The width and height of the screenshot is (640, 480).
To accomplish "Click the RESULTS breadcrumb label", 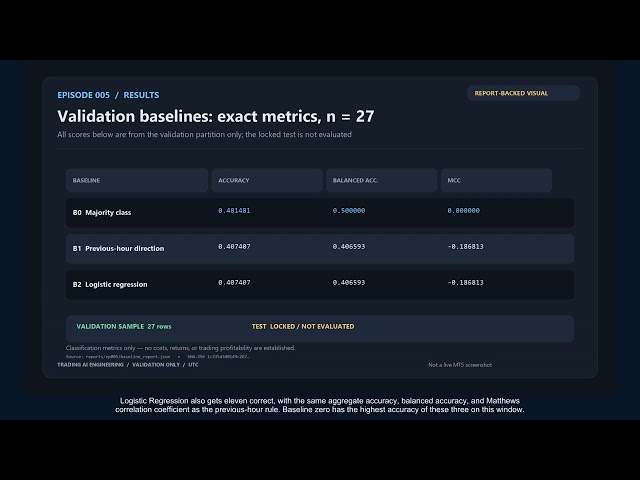I will click(x=141, y=95).
